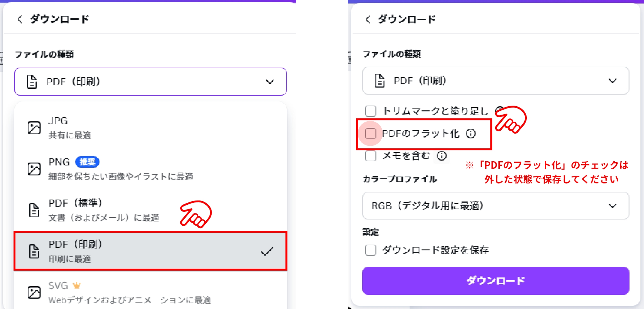The image size is (644, 309).
Task: Open the right PDF（印刷）file type dropdown
Action: coord(496,81)
